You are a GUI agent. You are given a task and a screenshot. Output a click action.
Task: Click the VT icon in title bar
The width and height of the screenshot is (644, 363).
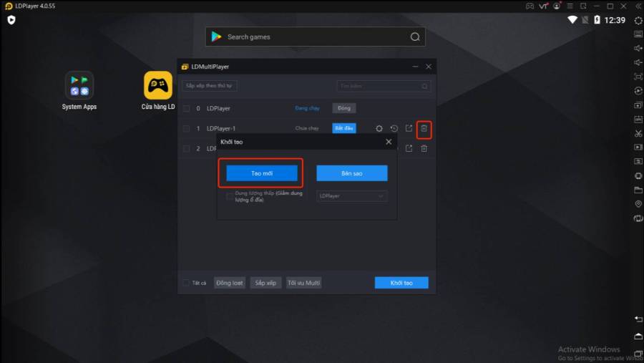point(543,6)
